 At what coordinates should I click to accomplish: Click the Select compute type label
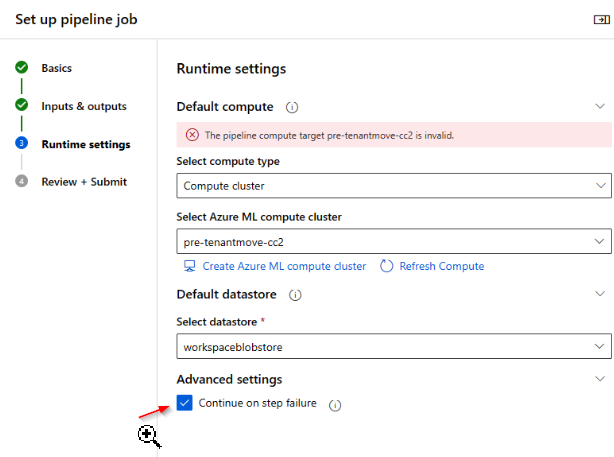(228, 161)
